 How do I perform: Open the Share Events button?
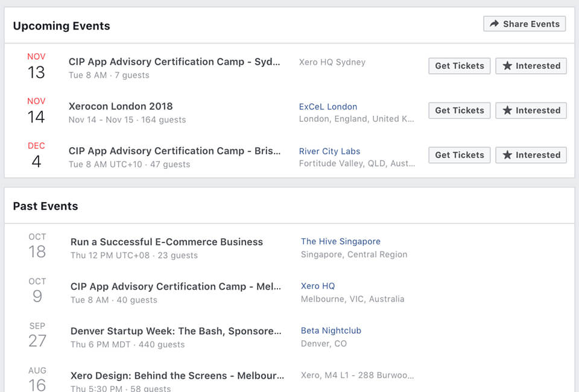pyautogui.click(x=524, y=24)
